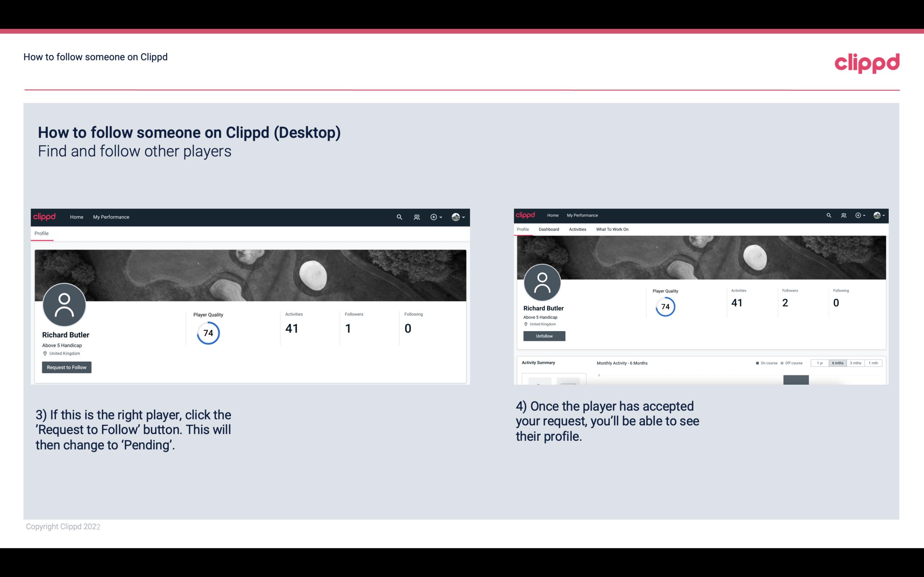Toggle the 6 months activity view
Image resolution: width=924 pixels, height=577 pixels.
[x=837, y=363]
